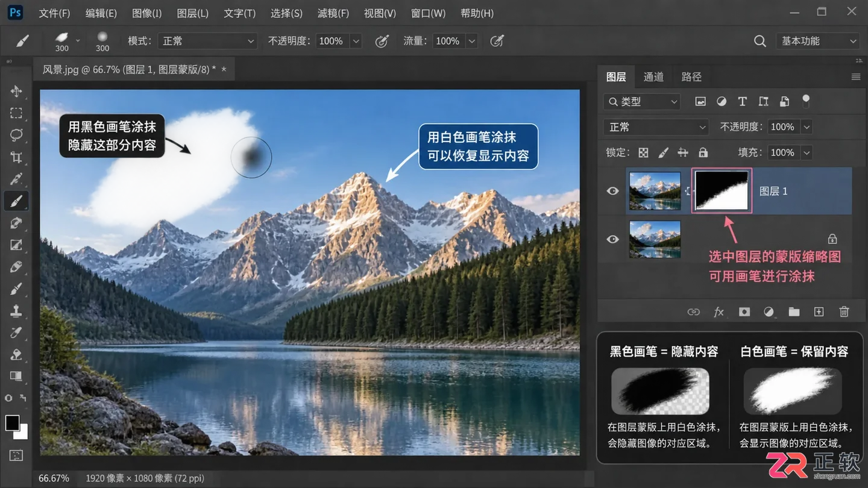Toggle lock transparent pixels checkerboard icon
This screenshot has width=868, height=488.
click(644, 152)
